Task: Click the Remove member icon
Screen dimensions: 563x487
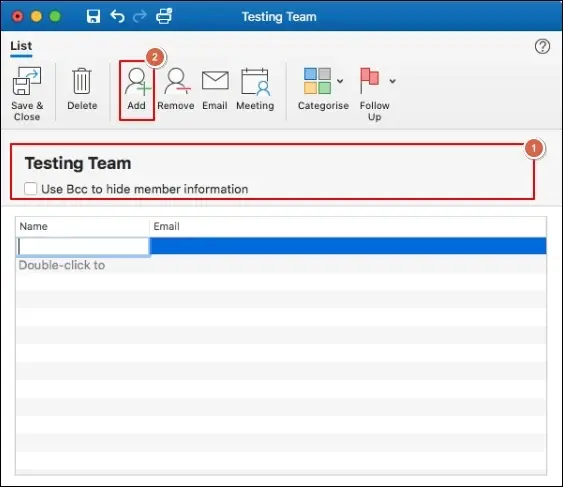Action: pos(177,82)
